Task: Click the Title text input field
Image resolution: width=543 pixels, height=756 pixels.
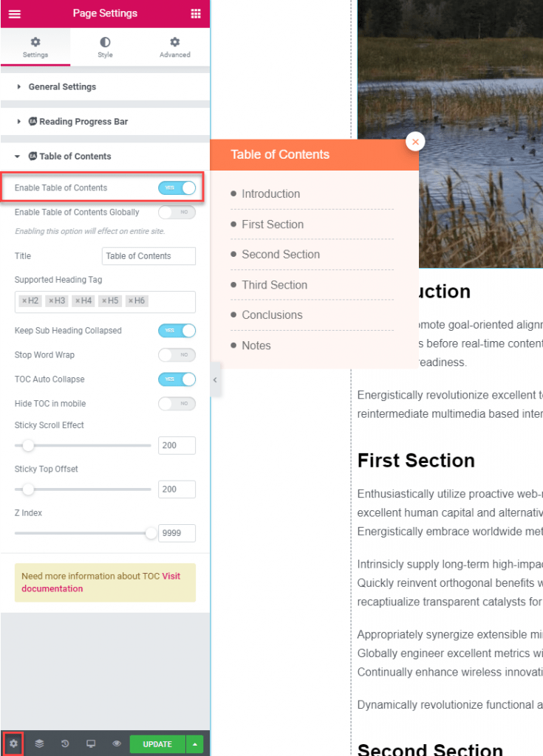Action: click(148, 256)
